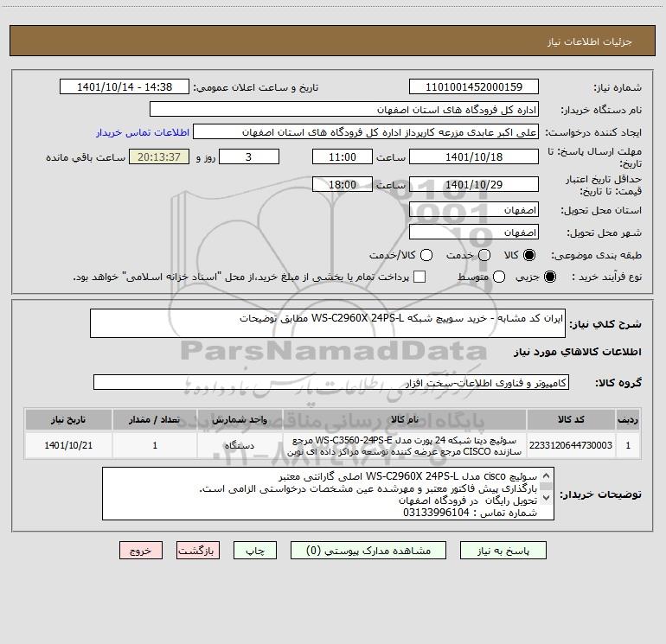Open the اطلاعات تماس خریدار link
Screen dimensions: 666x644
(x=143, y=132)
